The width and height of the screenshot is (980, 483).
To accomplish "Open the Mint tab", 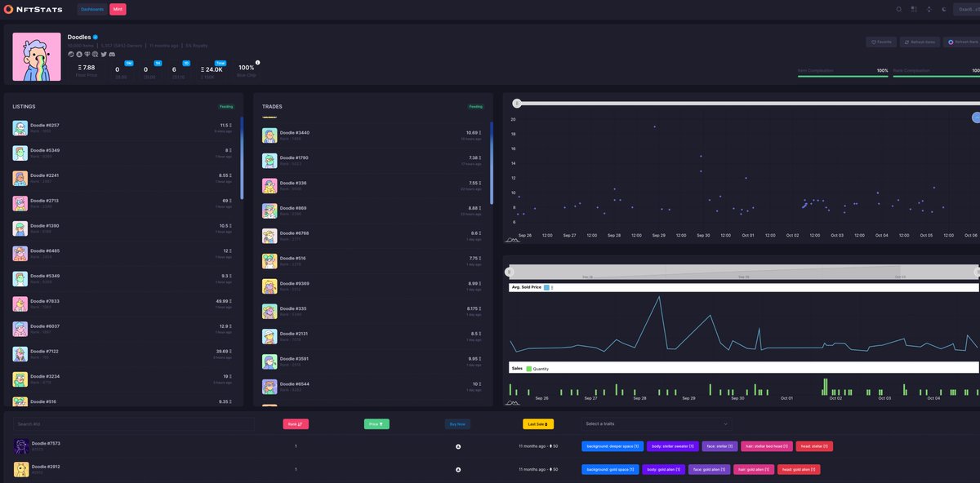I will coord(118,9).
